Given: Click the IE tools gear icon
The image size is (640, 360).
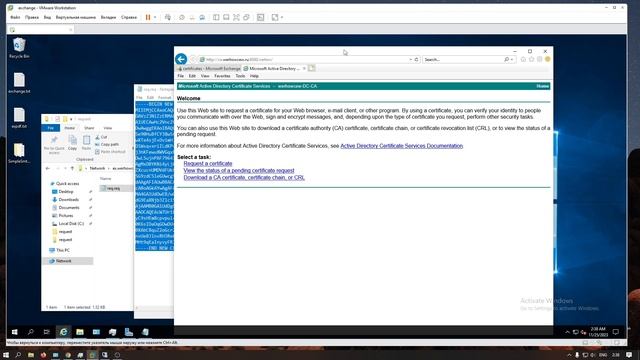Looking at the screenshot, I should tap(540, 59).
